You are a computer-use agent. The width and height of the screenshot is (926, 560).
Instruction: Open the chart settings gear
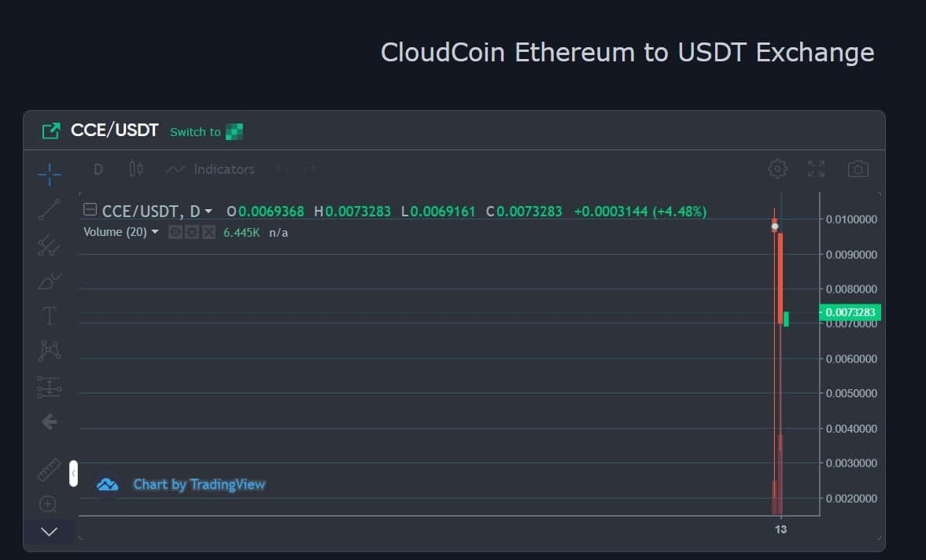pyautogui.click(x=777, y=168)
